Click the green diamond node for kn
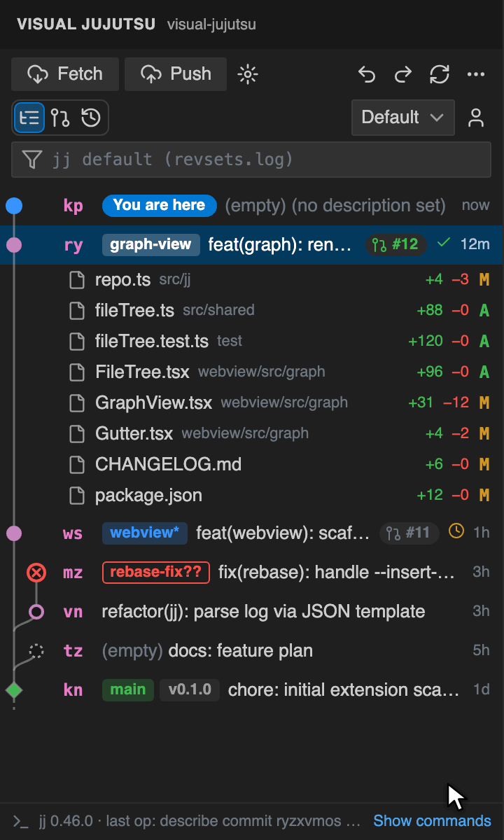 tap(14, 690)
